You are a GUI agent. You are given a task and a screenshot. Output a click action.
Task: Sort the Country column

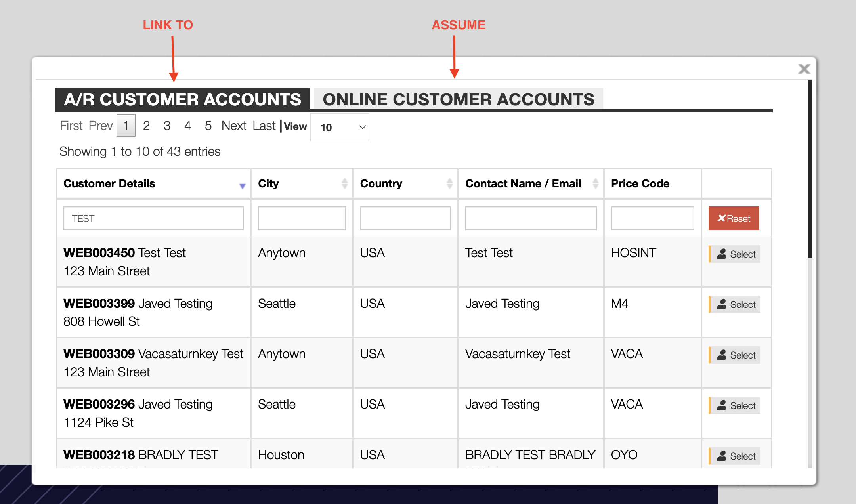[449, 183]
